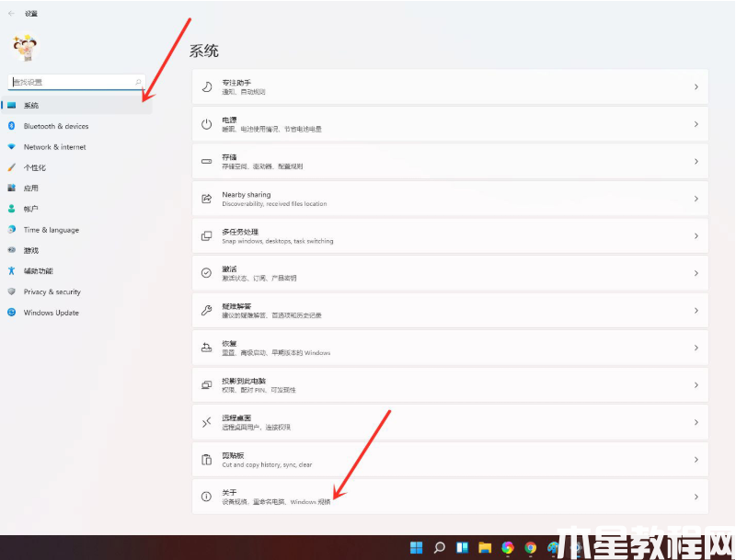Click the 剪贴板 clipboard icon
Viewport: 736px width, 560px height.
[x=206, y=459]
